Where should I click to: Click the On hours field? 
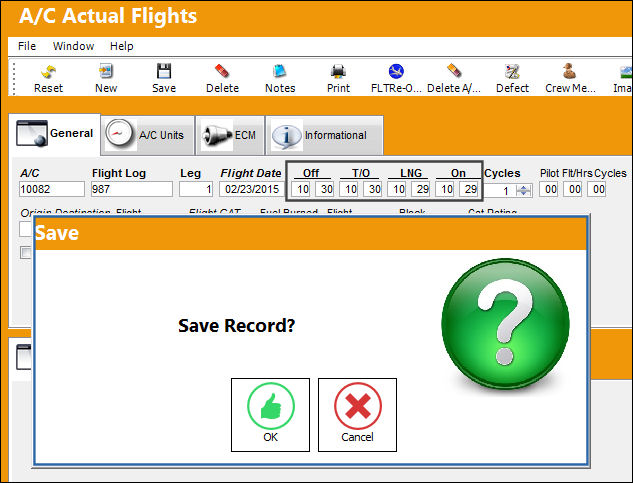(x=445, y=189)
